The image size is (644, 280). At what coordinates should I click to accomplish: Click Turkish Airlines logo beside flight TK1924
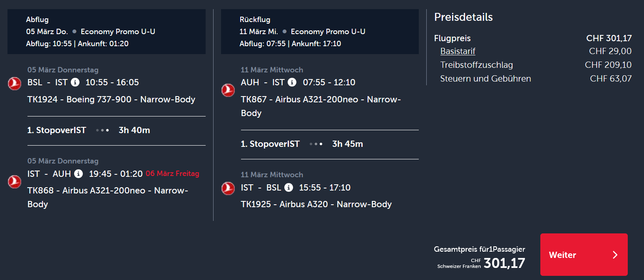point(15,84)
